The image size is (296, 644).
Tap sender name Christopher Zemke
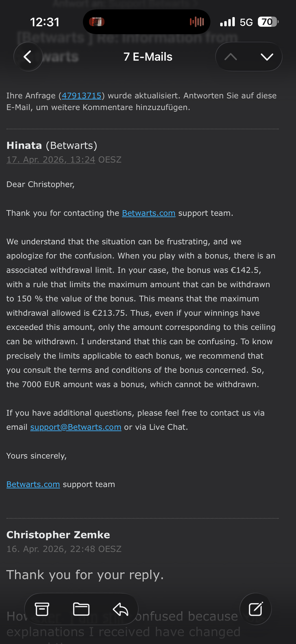58,535
